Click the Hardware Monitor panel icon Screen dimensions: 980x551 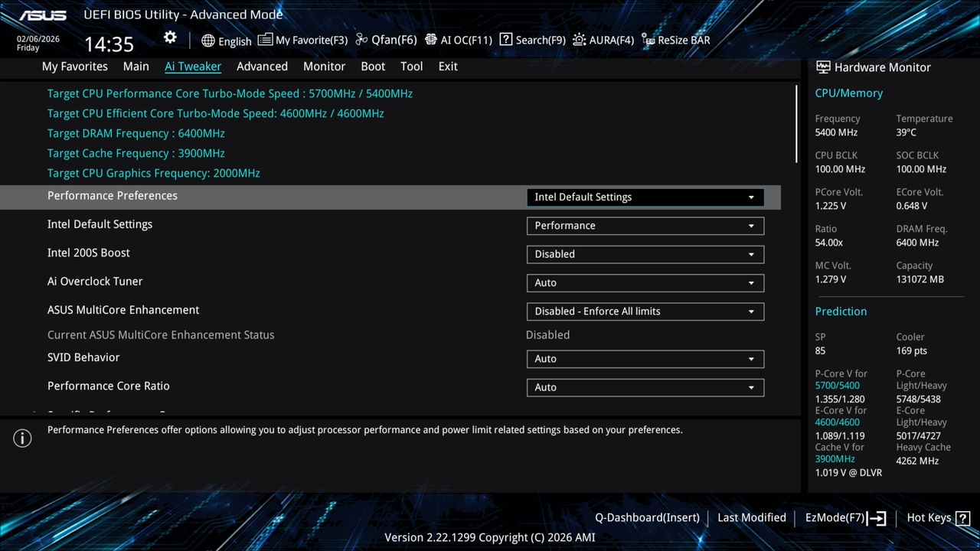(823, 67)
